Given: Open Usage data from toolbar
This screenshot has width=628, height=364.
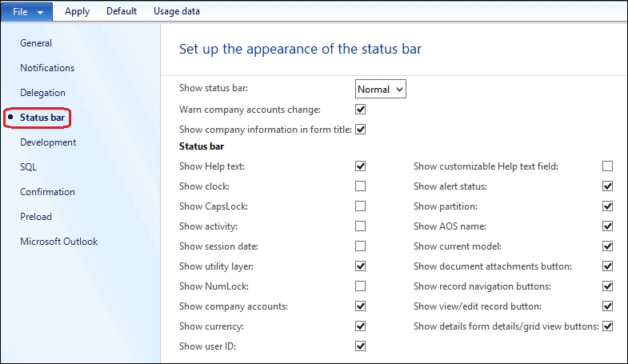Looking at the screenshot, I should [177, 11].
